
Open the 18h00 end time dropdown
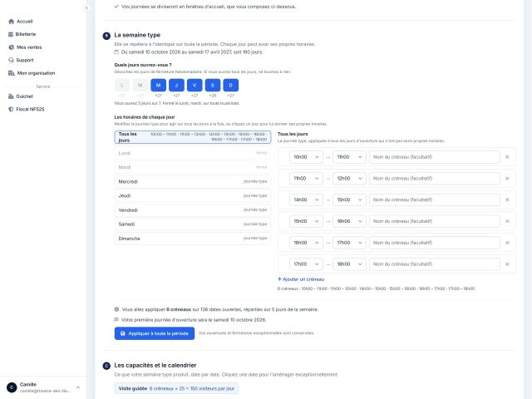point(349,264)
